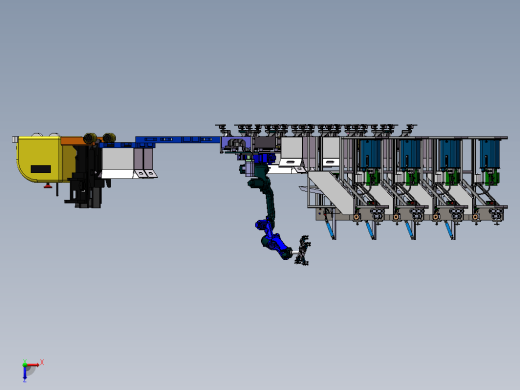Select the leftmost teal motor box
The width and height of the screenshot is (520, 390).
(x=370, y=154)
